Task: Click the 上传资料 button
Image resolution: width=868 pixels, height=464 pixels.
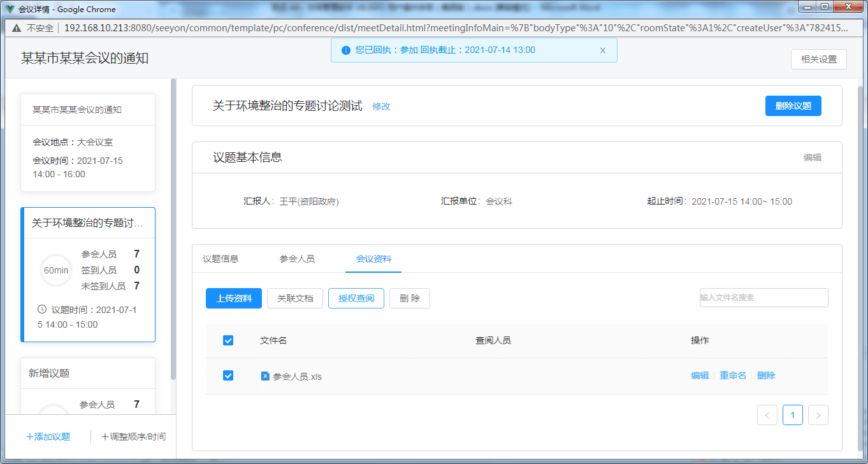Action: (234, 298)
